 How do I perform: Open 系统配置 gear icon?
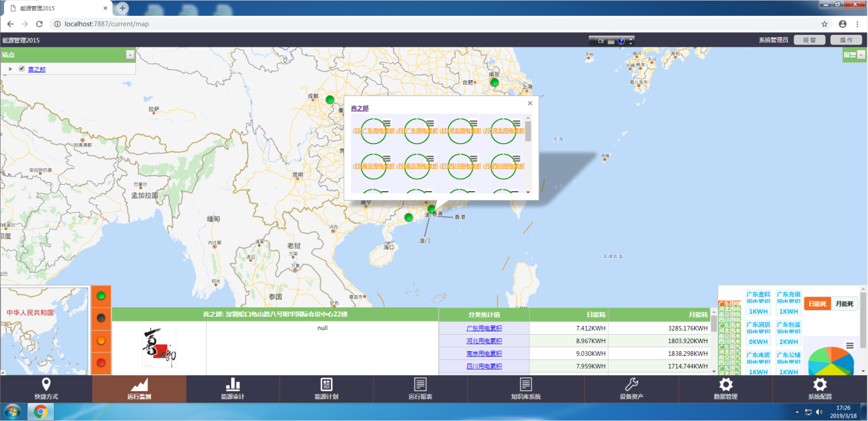[x=819, y=385]
